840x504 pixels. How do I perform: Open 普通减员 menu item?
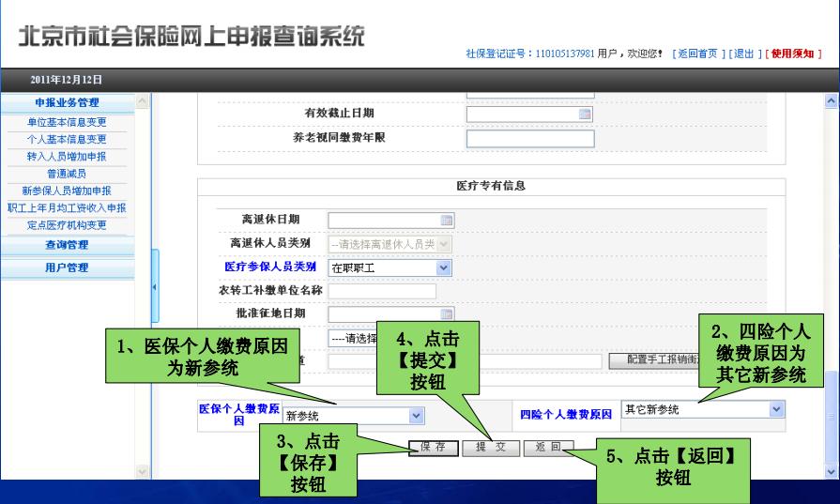pyautogui.click(x=67, y=174)
